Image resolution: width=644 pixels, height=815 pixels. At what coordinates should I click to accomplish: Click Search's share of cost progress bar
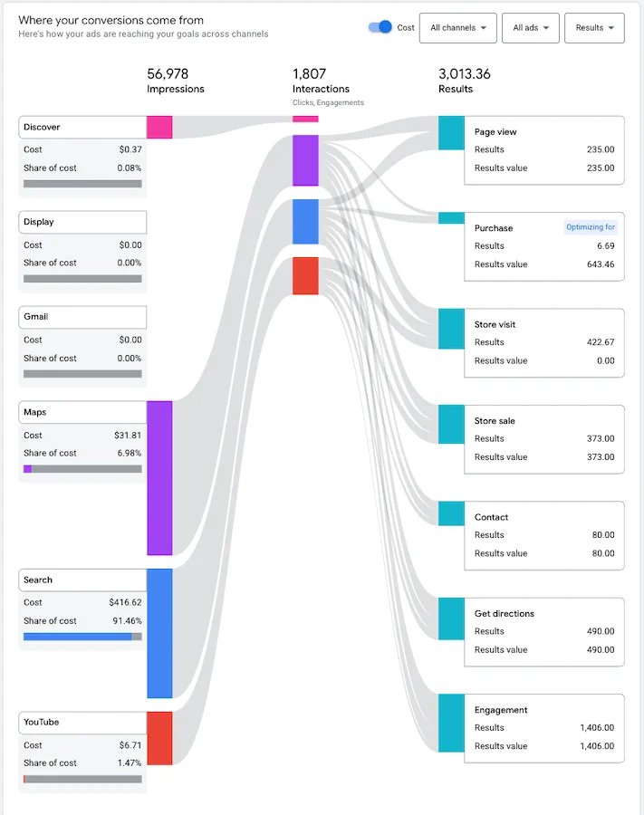pos(82,638)
